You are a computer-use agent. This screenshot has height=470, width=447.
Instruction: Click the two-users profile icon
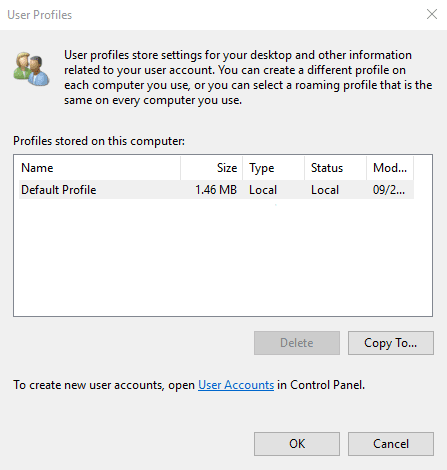31,69
